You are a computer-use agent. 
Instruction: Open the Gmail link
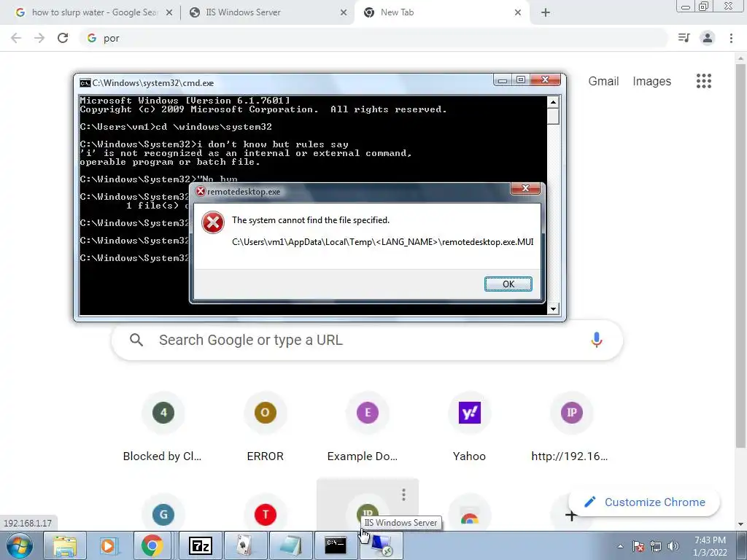(x=603, y=82)
